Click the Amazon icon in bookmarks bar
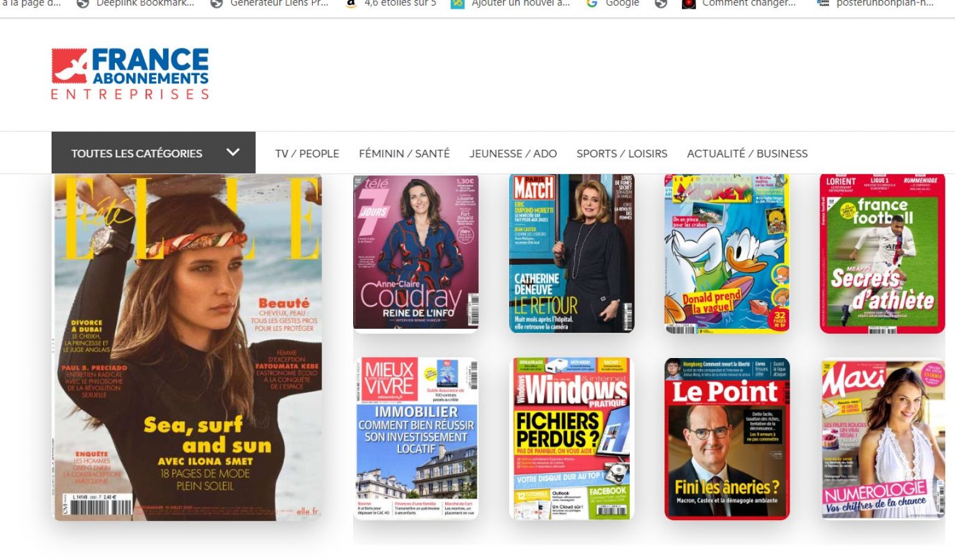 351,4
